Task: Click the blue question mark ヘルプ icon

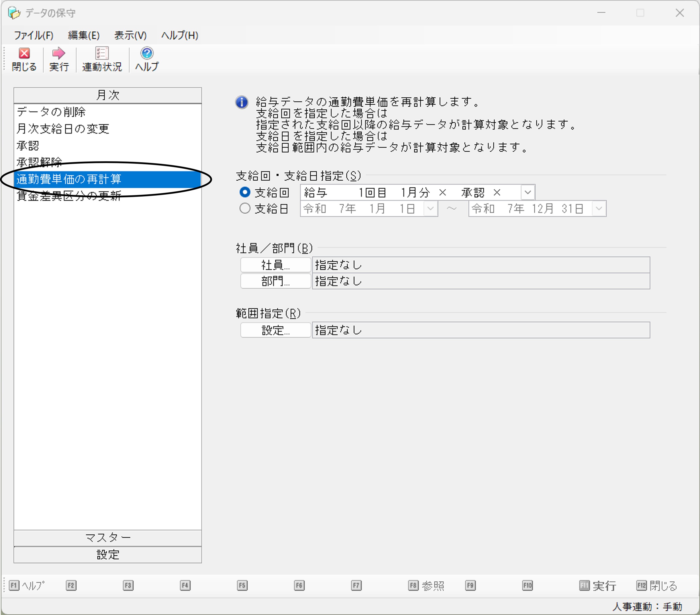Action: pyautogui.click(x=147, y=53)
